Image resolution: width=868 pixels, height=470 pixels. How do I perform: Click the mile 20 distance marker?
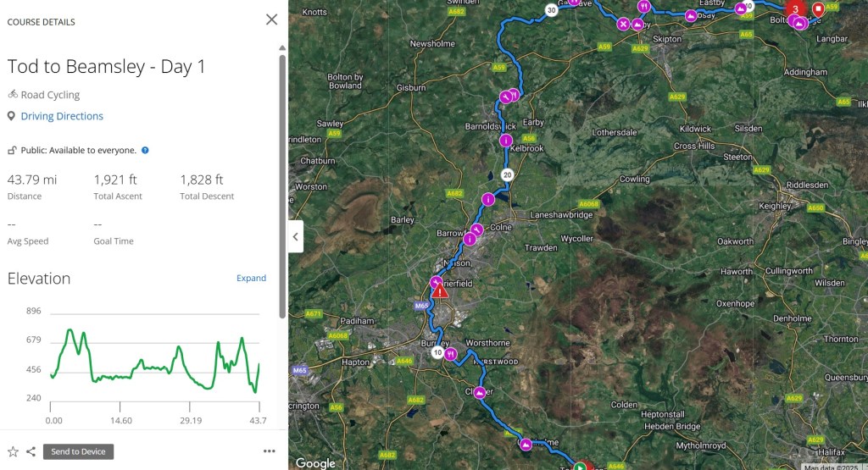click(507, 174)
